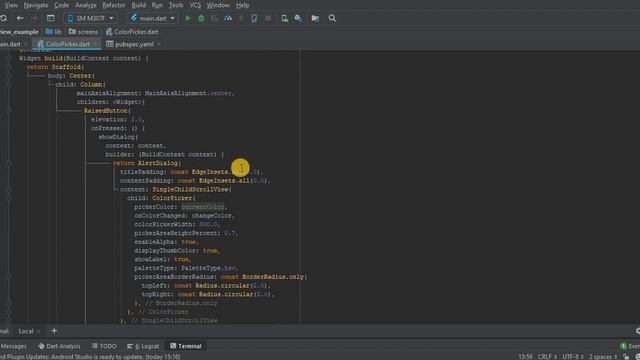Collapse the AlertDialog fold marker in gutter
The width and height of the screenshot is (640, 360).
9,163
